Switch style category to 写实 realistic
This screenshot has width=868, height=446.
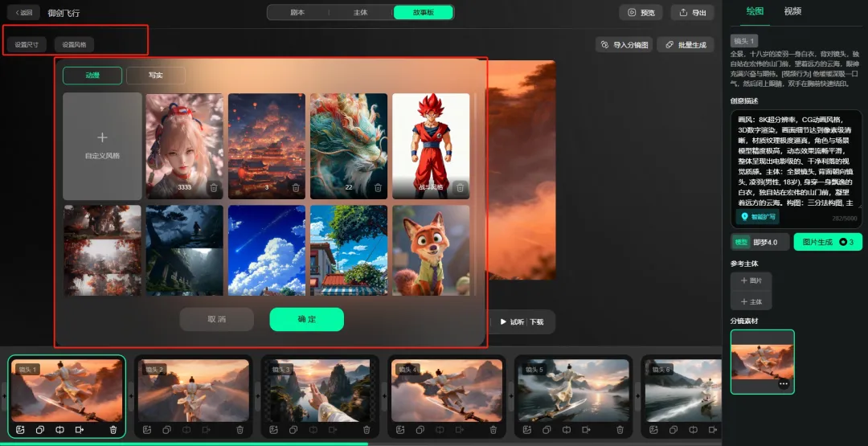(156, 76)
